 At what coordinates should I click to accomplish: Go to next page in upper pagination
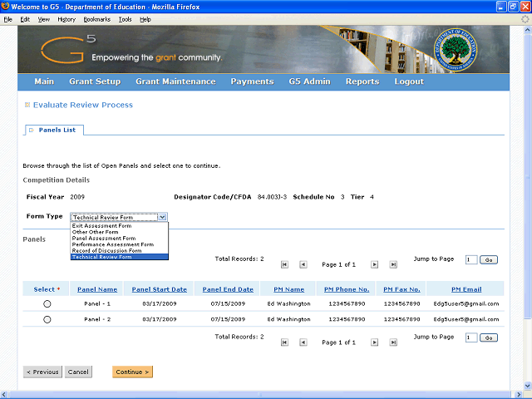tap(374, 264)
